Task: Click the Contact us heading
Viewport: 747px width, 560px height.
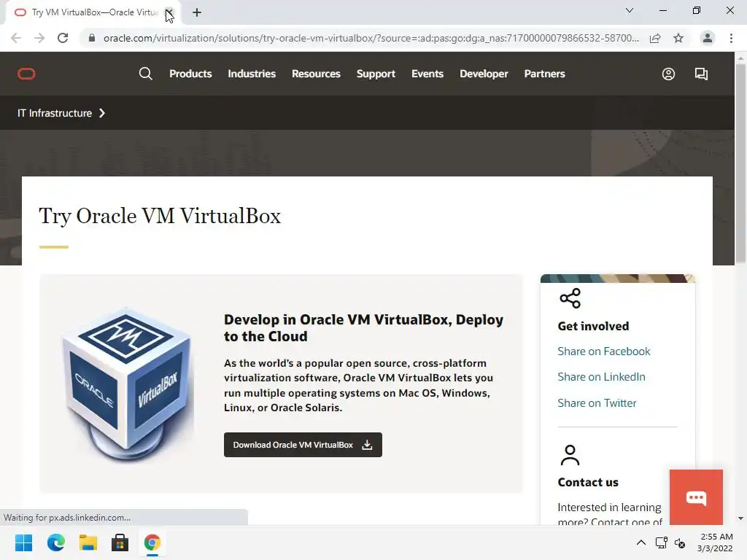Action: coord(588,483)
